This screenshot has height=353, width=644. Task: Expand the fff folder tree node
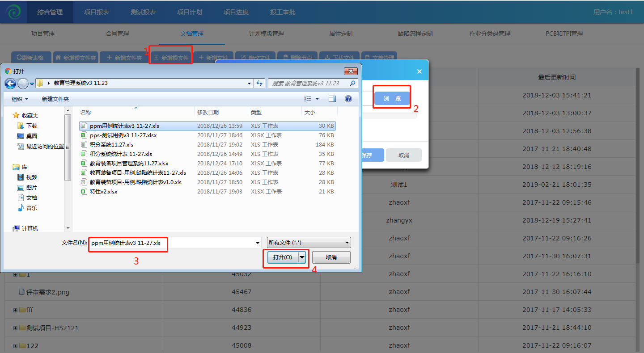pyautogui.click(x=16, y=310)
